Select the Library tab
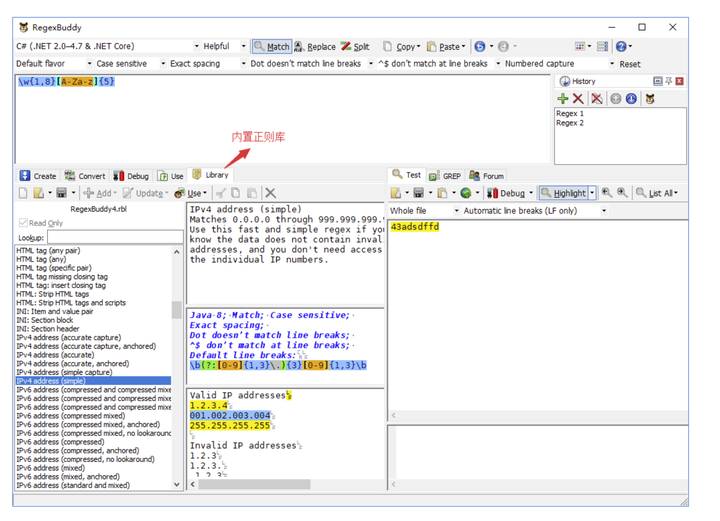 coord(210,175)
